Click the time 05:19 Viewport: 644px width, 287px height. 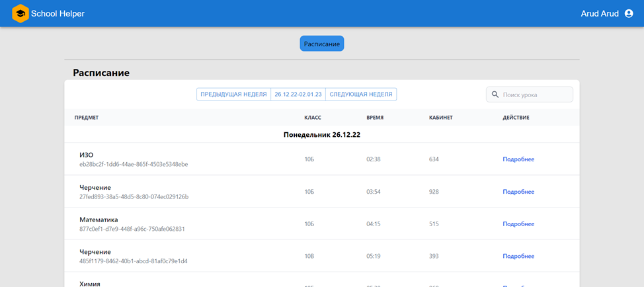click(374, 256)
